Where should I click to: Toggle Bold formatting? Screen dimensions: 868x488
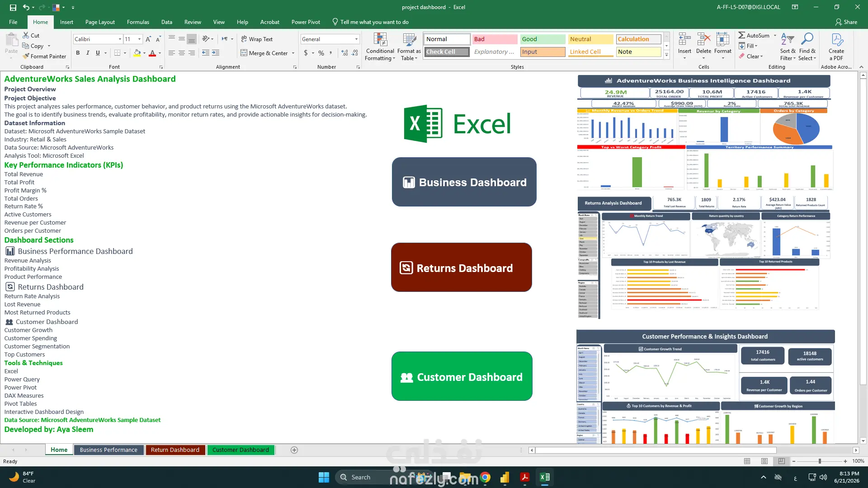(78, 53)
